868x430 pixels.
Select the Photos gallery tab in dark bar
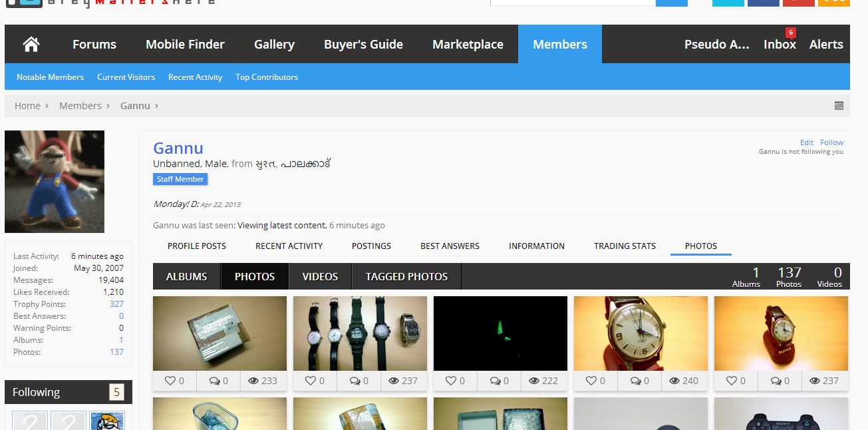[x=255, y=276]
